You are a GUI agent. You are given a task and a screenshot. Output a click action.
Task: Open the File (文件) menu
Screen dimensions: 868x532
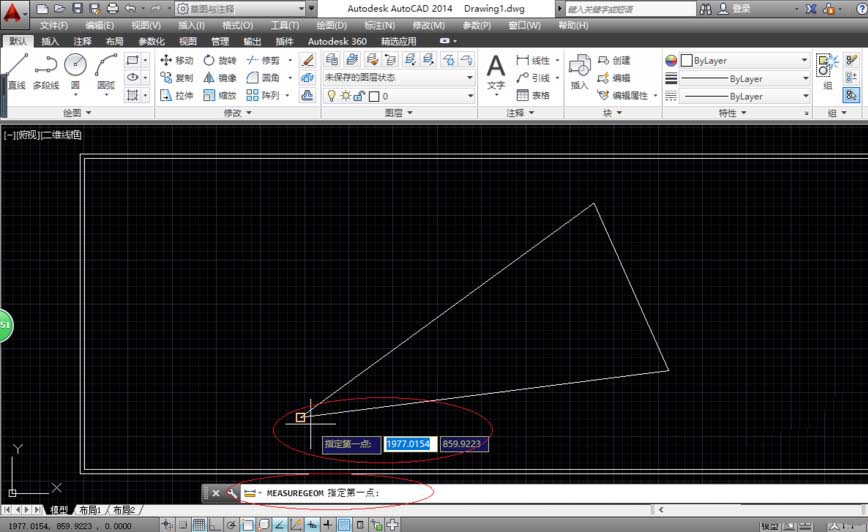coord(54,25)
